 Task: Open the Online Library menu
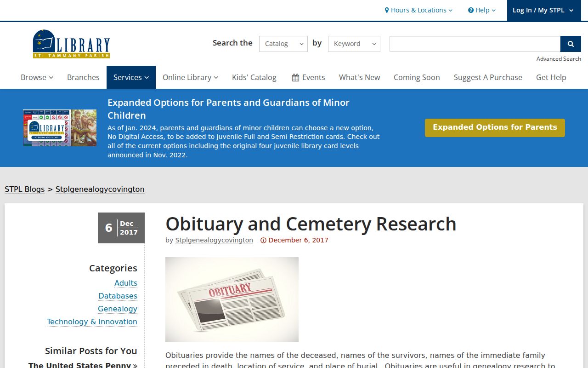click(190, 77)
